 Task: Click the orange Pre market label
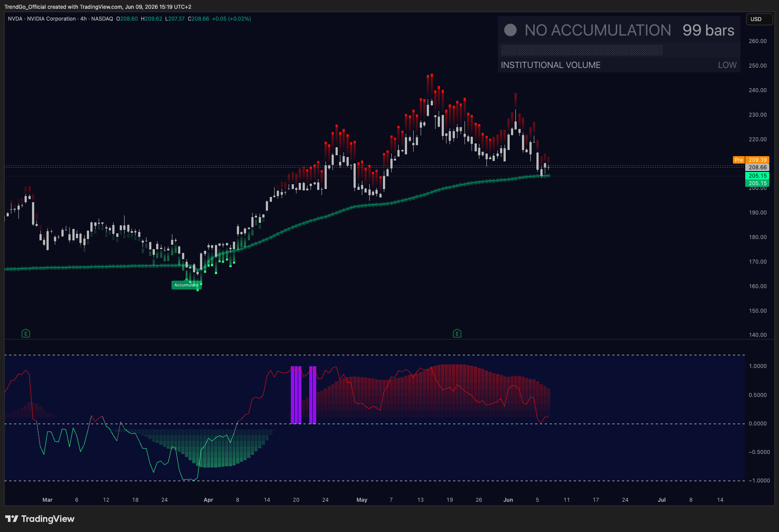(739, 160)
